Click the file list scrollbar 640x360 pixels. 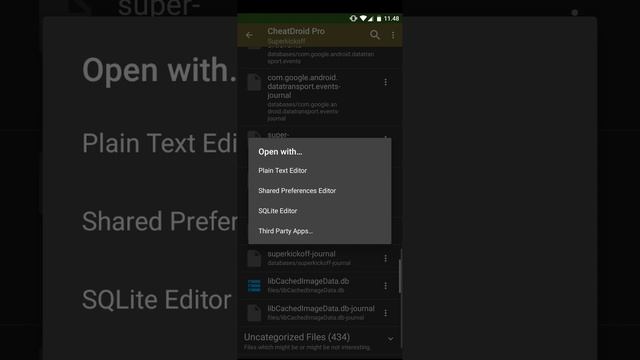tap(400, 276)
